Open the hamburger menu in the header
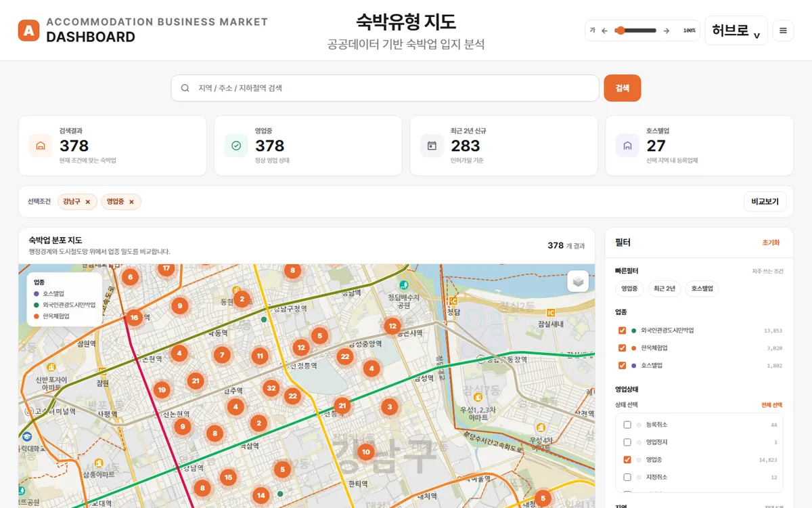The image size is (812, 508). click(783, 30)
